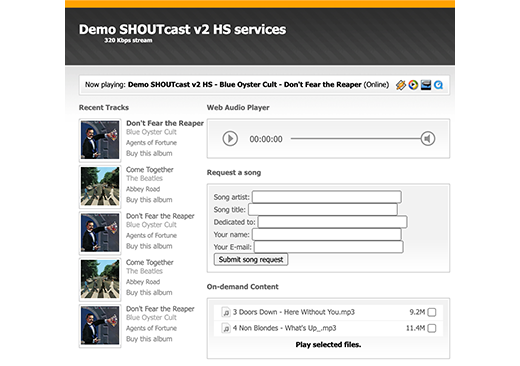The image size is (520, 366).
Task: Click the '(Online)' status text
Action: [x=376, y=85]
